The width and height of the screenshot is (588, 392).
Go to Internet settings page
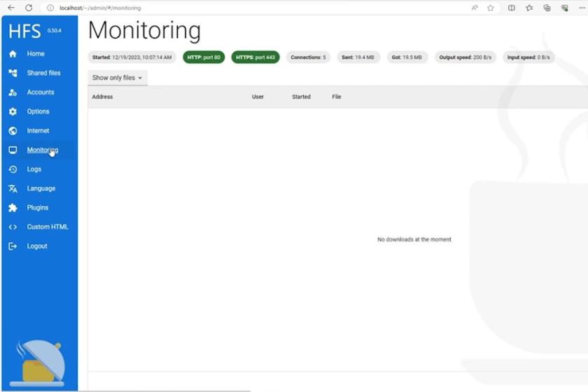point(38,131)
